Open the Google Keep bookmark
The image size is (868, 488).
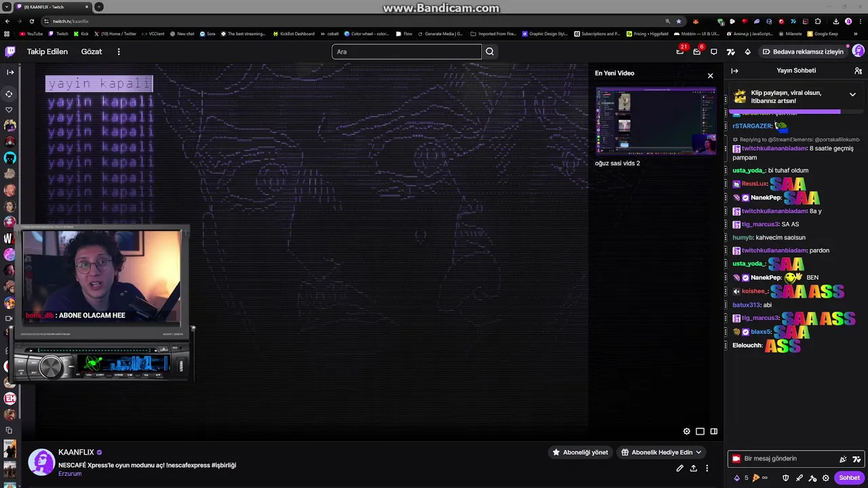823,33
